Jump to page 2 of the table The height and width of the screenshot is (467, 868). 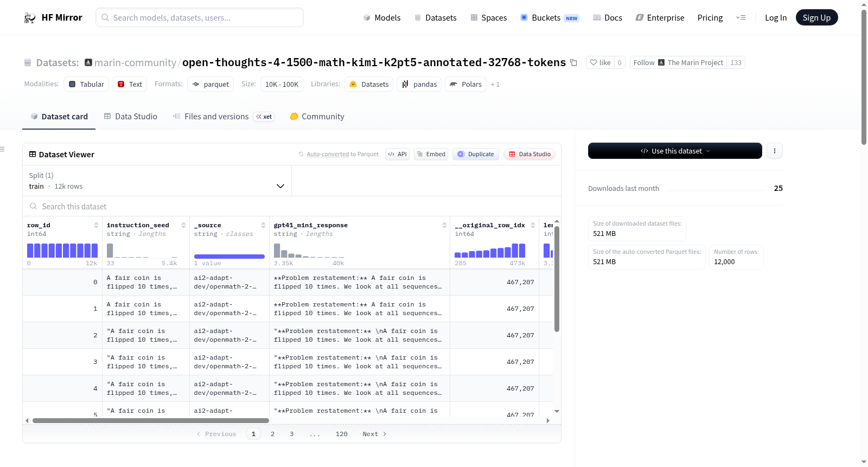pos(272,434)
